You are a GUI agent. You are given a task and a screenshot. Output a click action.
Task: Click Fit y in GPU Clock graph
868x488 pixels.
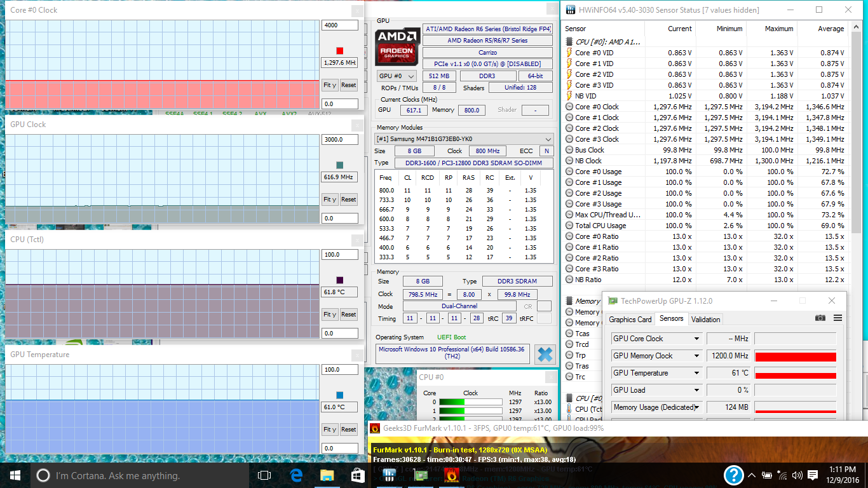click(329, 200)
